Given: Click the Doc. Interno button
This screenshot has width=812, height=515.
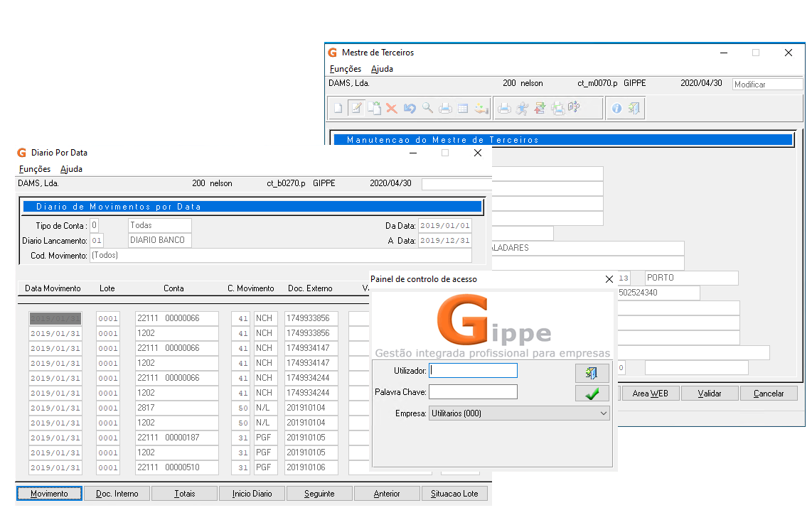Looking at the screenshot, I should [x=117, y=494].
